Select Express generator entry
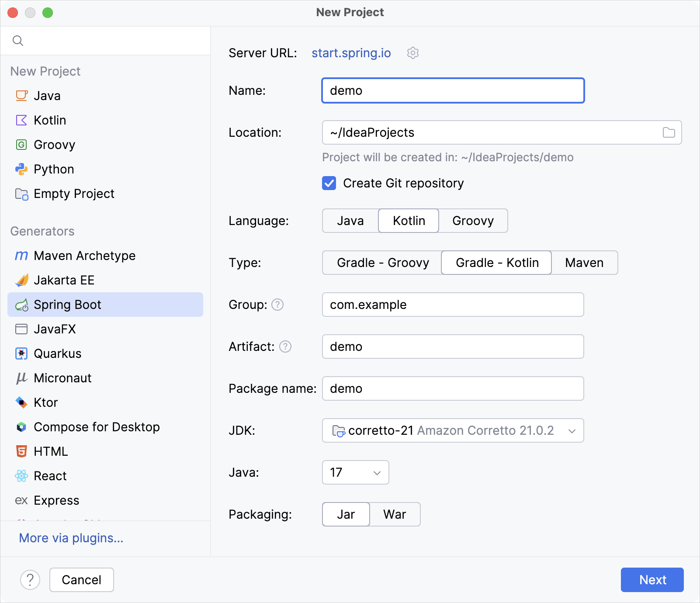This screenshot has height=603, width=700. [105, 500]
